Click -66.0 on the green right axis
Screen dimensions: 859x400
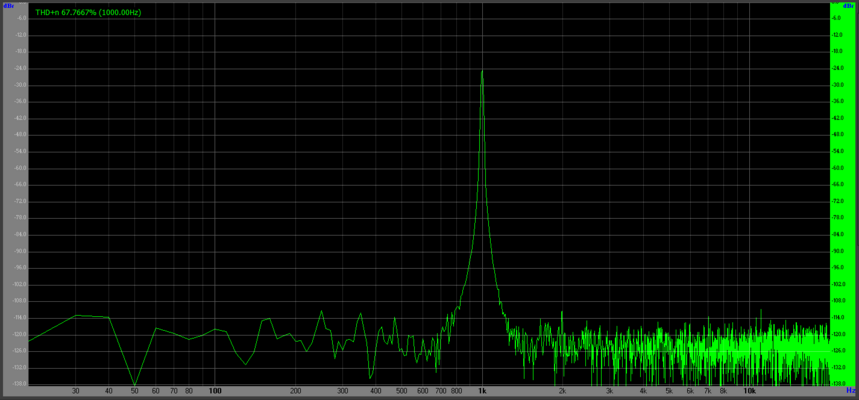pos(836,185)
